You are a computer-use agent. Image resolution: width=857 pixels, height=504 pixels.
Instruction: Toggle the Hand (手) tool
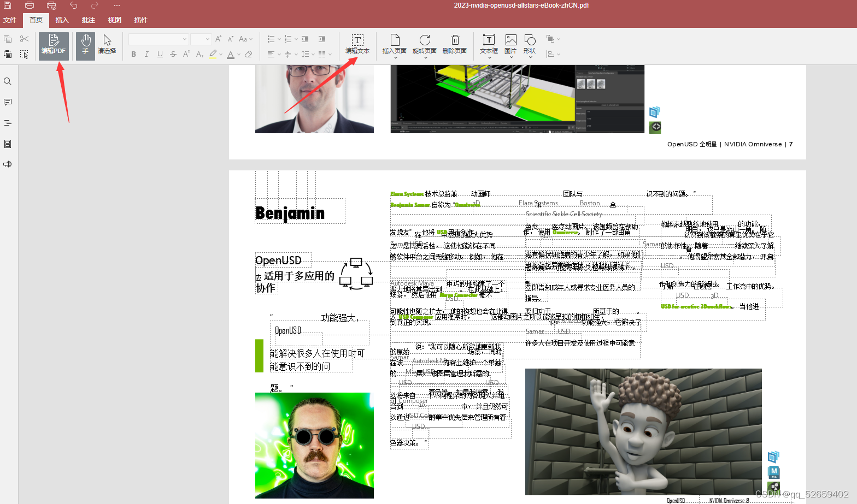click(85, 46)
